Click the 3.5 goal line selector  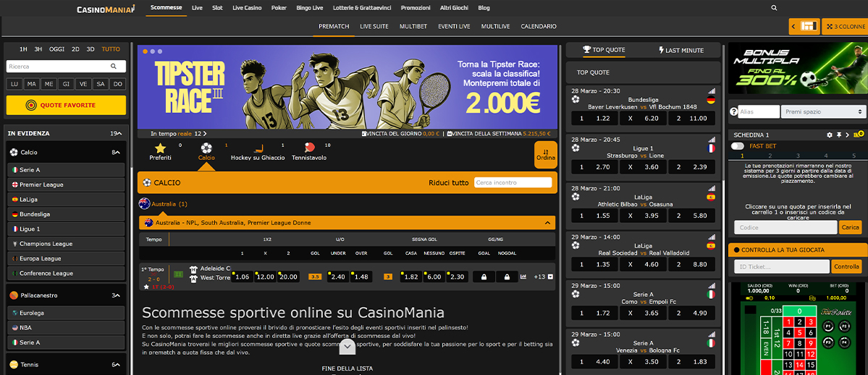315,277
